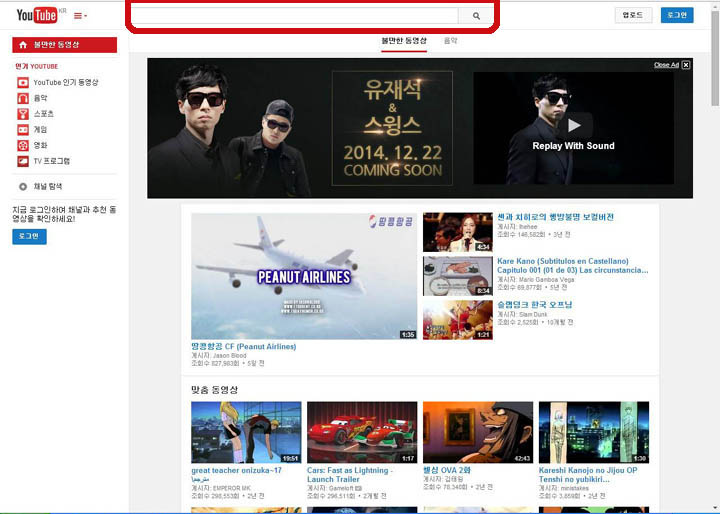Open the 땅콩항공 CF (Peanut Airlines) title link

point(244,347)
